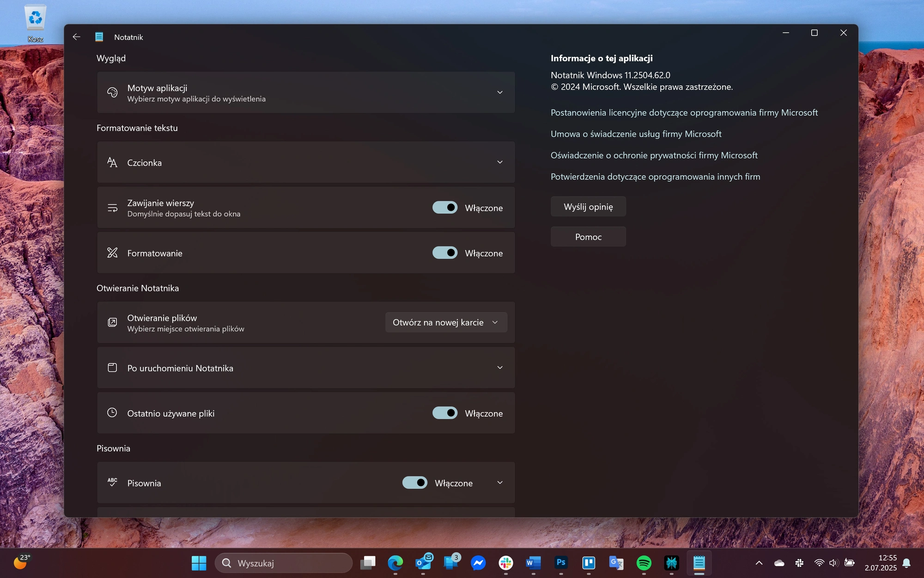Screen dimensions: 924x578
Task: Launch Microsoft Edge from the taskbar
Action: point(395,563)
